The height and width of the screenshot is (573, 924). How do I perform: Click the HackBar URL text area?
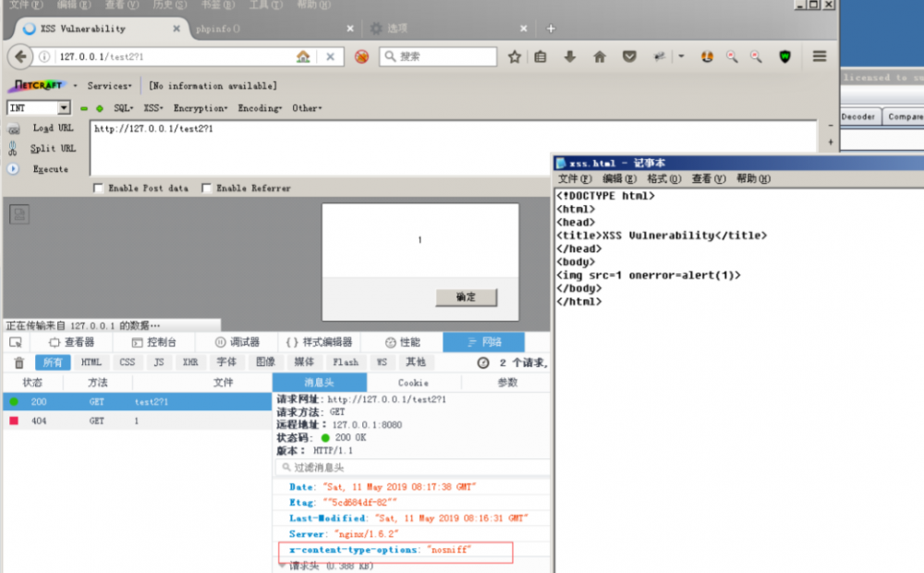453,147
